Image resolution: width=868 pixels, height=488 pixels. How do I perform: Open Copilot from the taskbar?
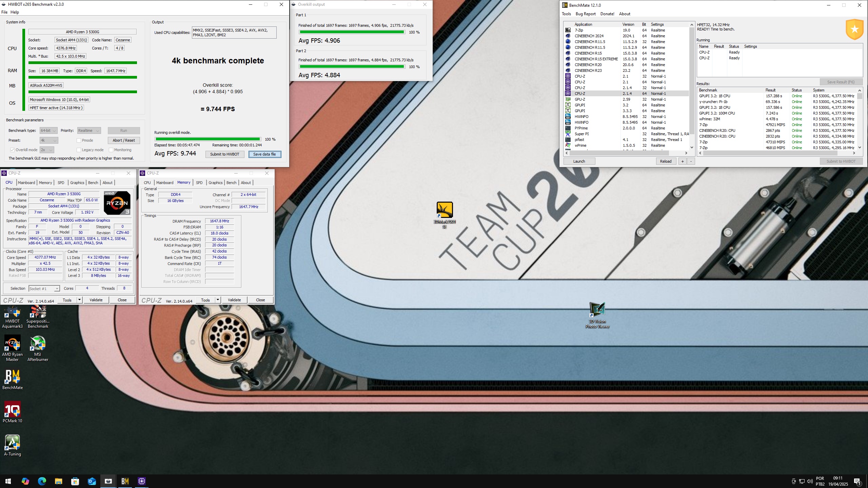(x=25, y=481)
